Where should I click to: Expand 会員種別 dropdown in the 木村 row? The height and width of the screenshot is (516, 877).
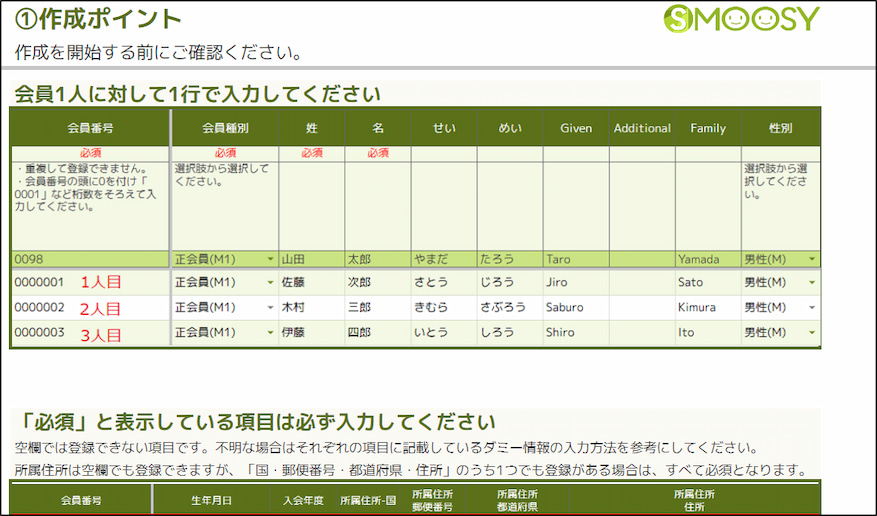point(270,308)
